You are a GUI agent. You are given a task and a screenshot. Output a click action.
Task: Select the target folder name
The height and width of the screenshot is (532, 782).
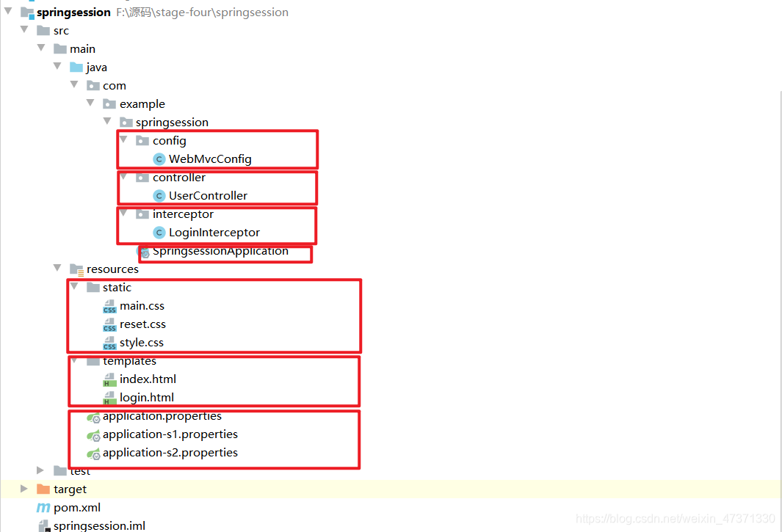click(x=70, y=489)
